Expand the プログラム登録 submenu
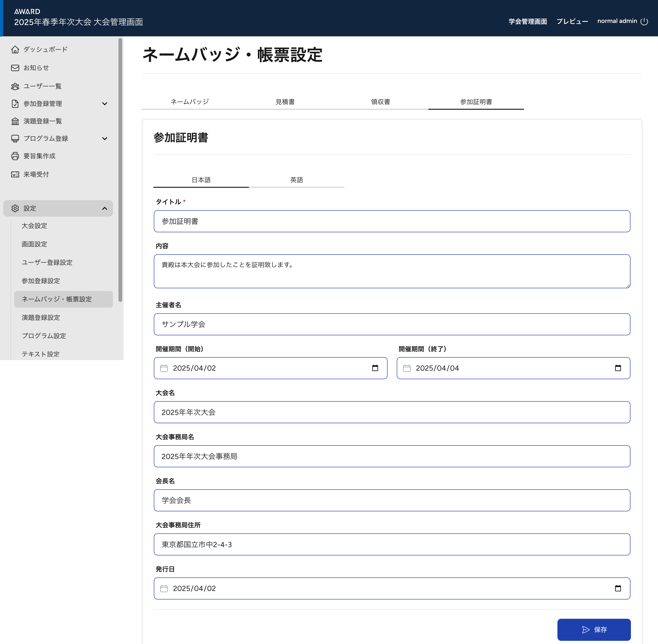This screenshot has width=658, height=644. [x=104, y=139]
